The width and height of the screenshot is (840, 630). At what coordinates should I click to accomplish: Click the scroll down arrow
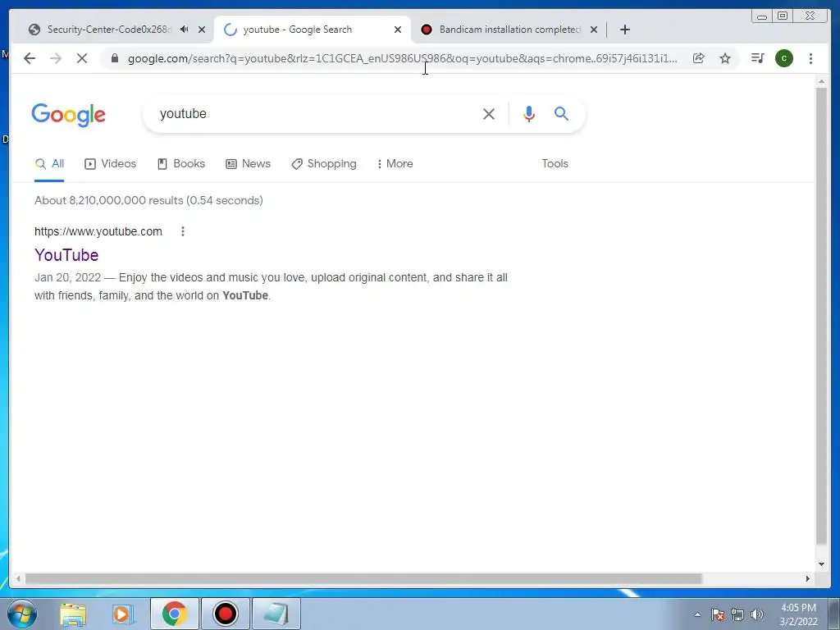point(821,564)
